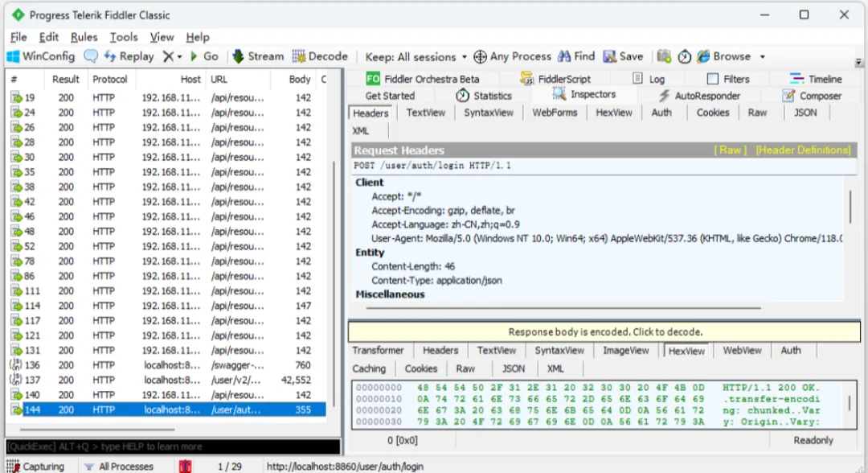Sort sessions by Host column header
868x473 pixels.
tap(170, 79)
